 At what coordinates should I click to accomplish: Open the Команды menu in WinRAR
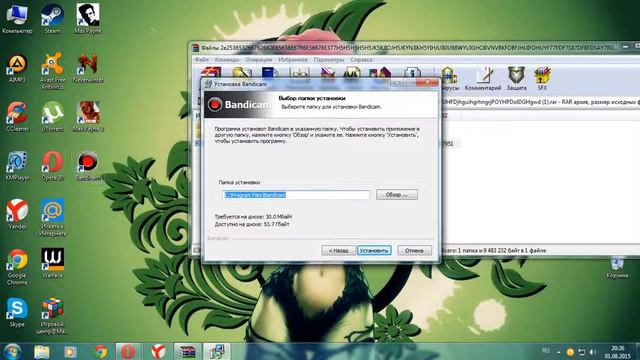pyautogui.click(x=227, y=60)
